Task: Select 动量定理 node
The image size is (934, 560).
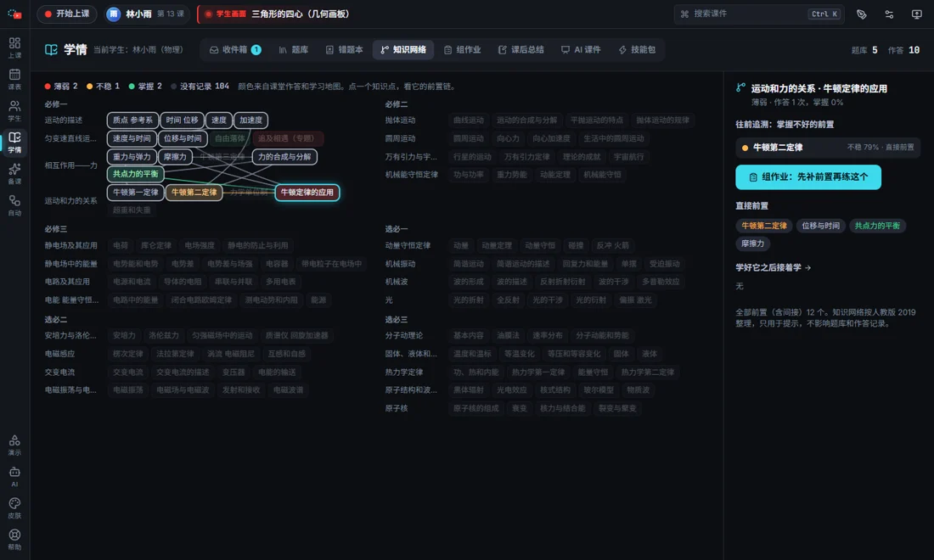Action: [x=497, y=245]
